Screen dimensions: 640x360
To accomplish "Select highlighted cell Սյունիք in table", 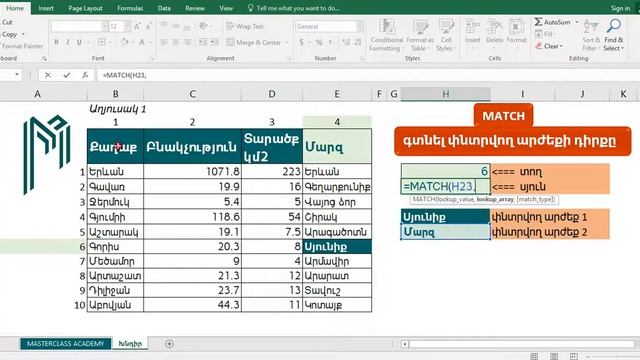I will (337, 247).
